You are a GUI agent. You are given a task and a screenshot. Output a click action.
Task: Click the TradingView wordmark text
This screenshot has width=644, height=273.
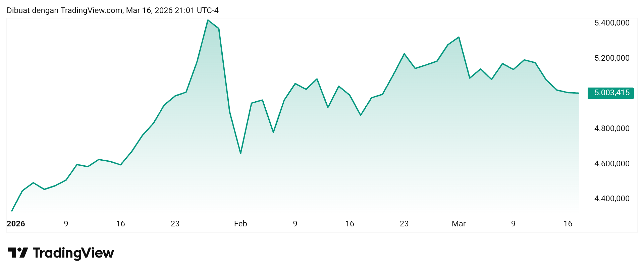[x=73, y=253]
